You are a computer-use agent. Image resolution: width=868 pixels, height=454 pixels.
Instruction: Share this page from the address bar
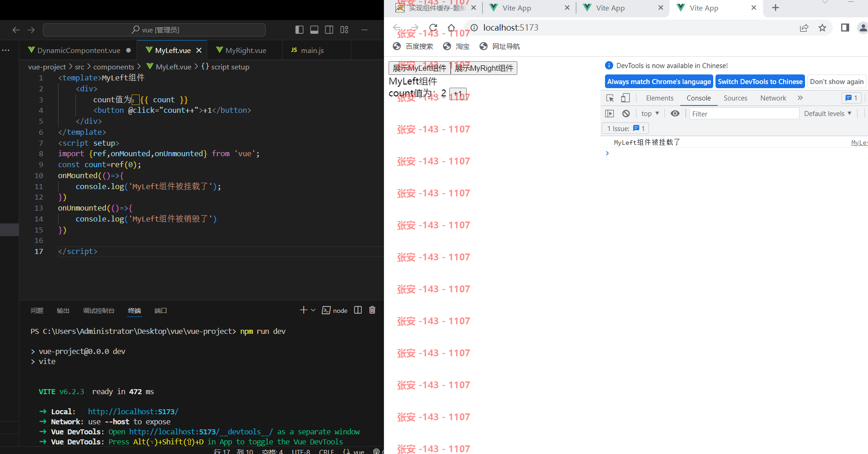tap(804, 28)
